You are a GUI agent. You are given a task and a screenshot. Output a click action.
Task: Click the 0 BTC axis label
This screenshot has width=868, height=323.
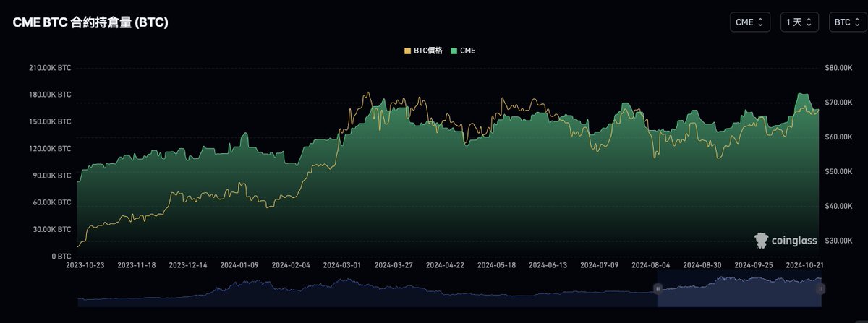click(61, 256)
